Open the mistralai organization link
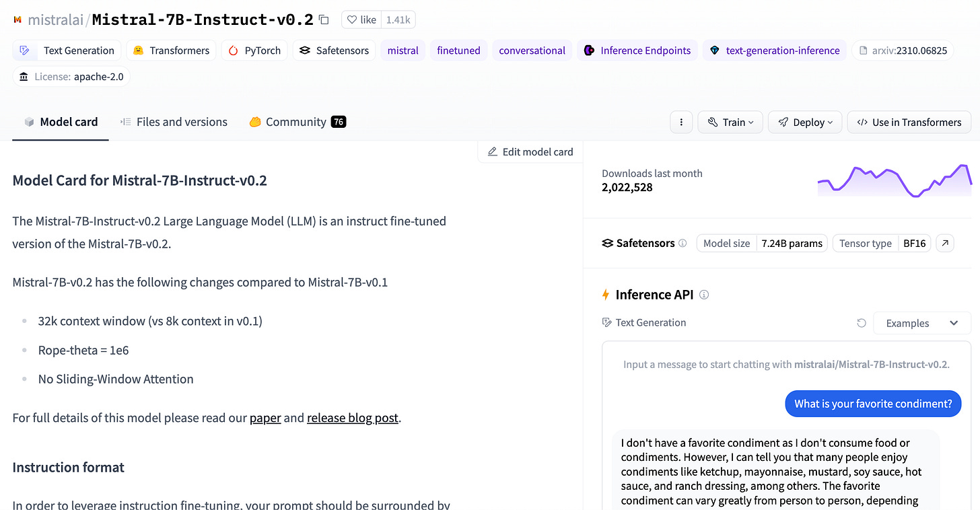Screen dimensions: 980x510 coord(56,20)
